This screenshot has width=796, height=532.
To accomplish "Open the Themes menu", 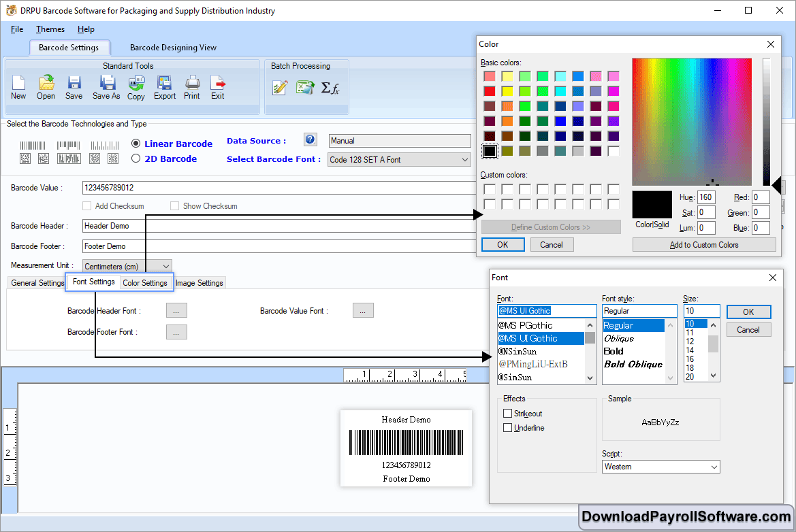I will (50, 29).
